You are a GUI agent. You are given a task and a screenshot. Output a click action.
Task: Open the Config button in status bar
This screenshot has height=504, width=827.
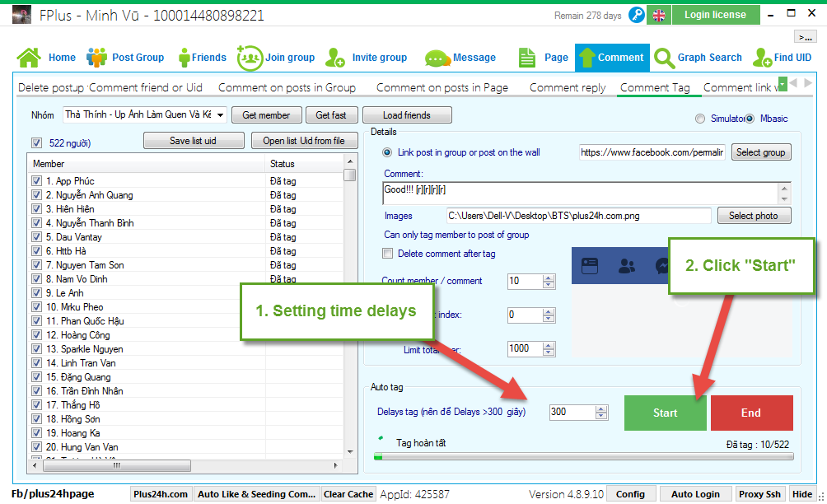point(630,494)
